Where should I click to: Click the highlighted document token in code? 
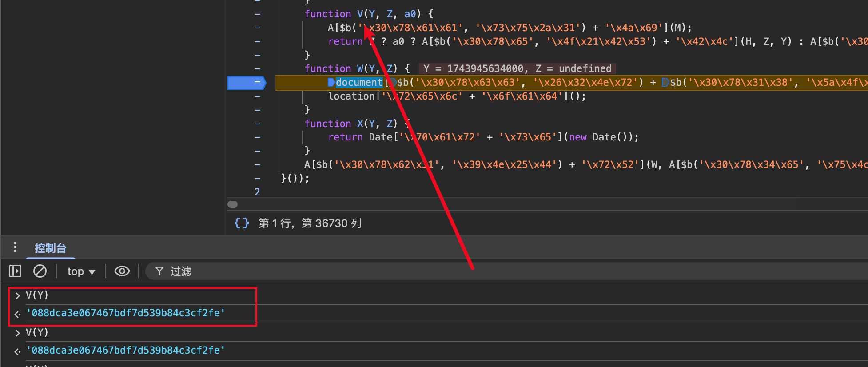359,82
